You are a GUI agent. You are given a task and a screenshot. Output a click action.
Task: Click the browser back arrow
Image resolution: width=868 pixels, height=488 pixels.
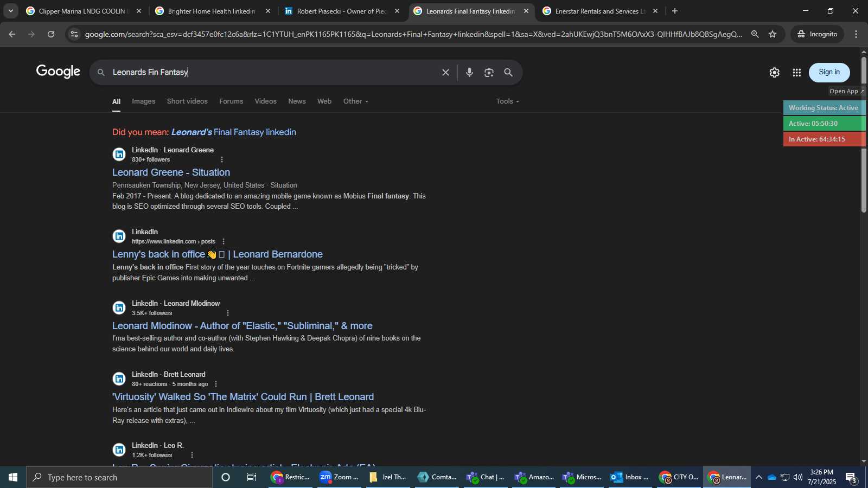coord(12,34)
